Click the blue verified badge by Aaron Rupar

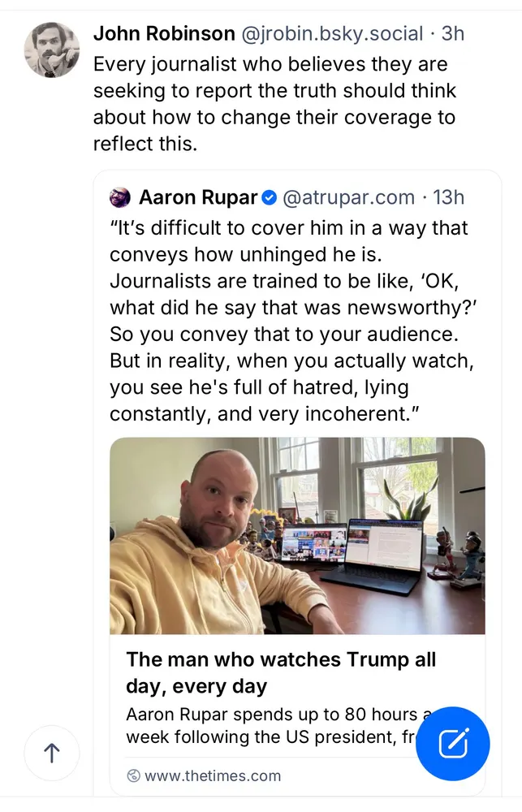point(270,197)
